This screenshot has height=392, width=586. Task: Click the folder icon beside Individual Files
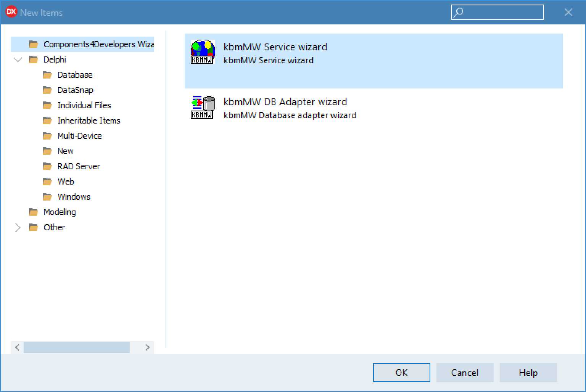(47, 105)
